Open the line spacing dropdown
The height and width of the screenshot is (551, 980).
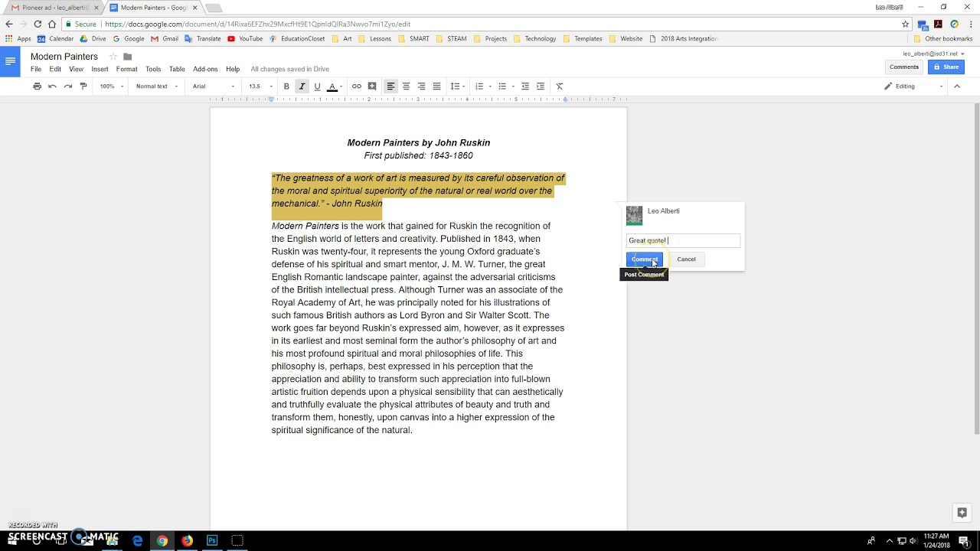(x=457, y=86)
